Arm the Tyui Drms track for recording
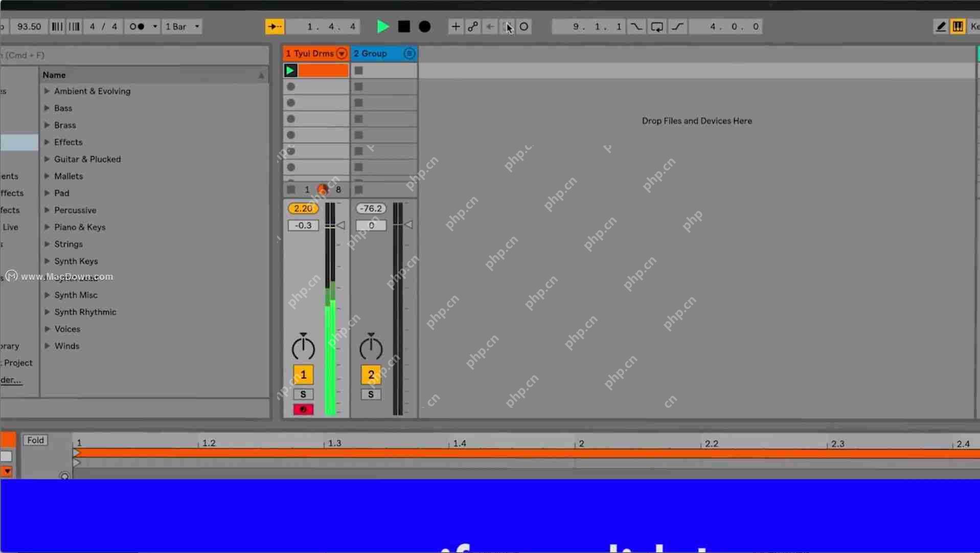 [x=303, y=409]
